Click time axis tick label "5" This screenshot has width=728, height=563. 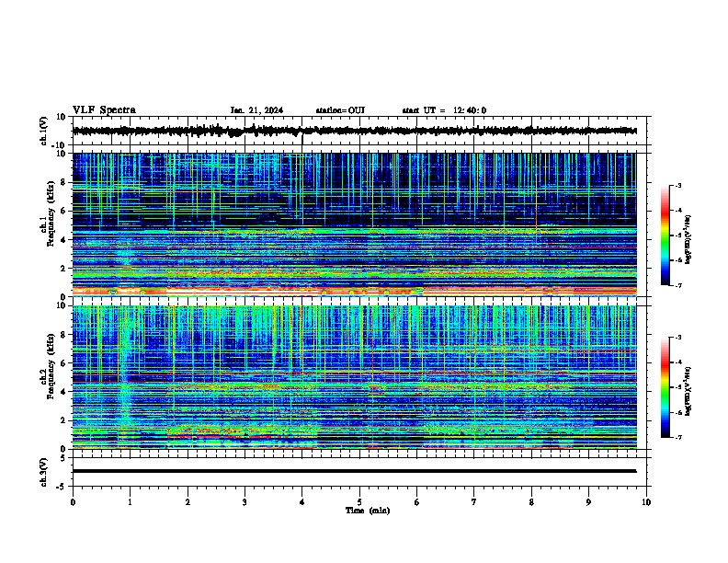click(359, 502)
